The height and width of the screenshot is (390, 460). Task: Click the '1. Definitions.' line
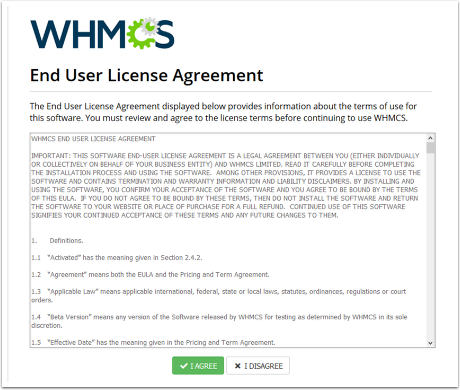coord(57,241)
